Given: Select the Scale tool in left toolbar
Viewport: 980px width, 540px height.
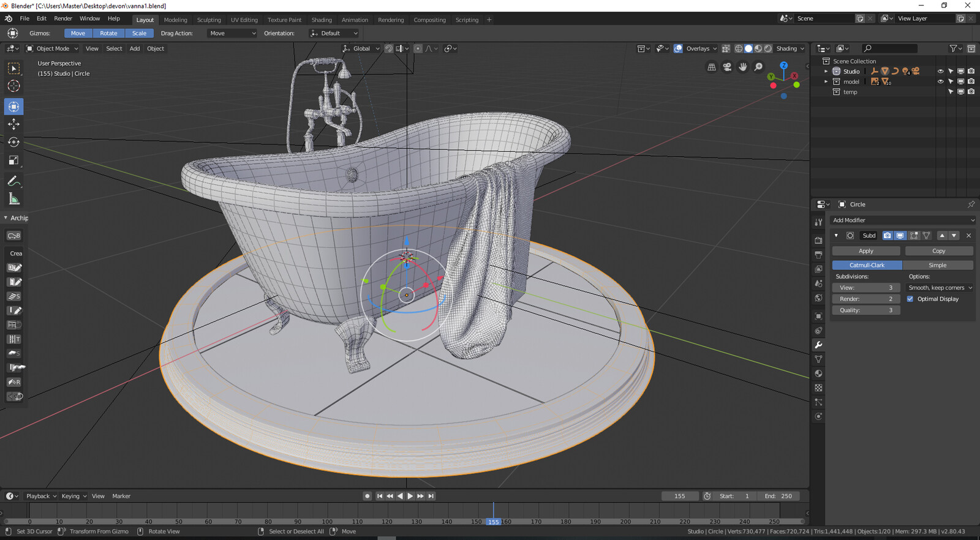Looking at the screenshot, I should [x=13, y=160].
